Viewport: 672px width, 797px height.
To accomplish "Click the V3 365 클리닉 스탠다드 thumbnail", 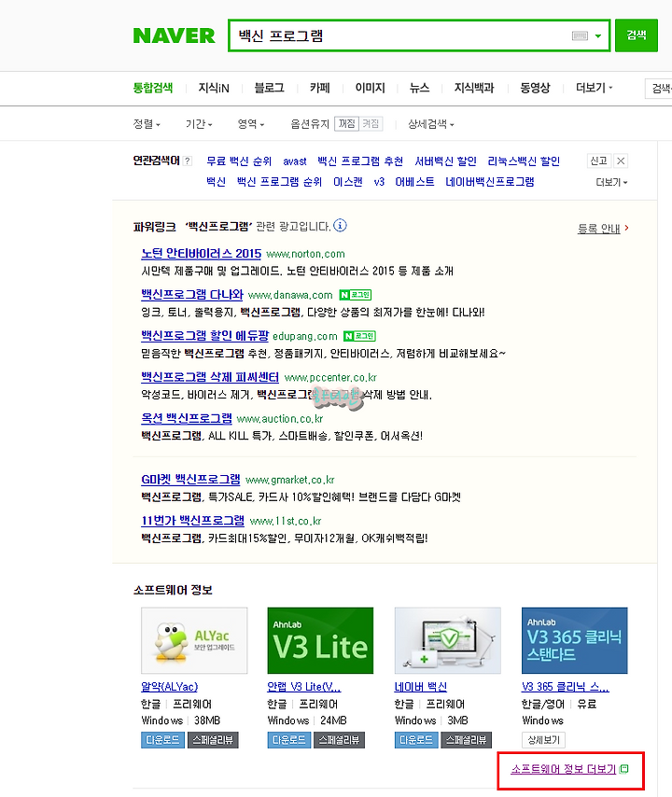I will tap(574, 640).
